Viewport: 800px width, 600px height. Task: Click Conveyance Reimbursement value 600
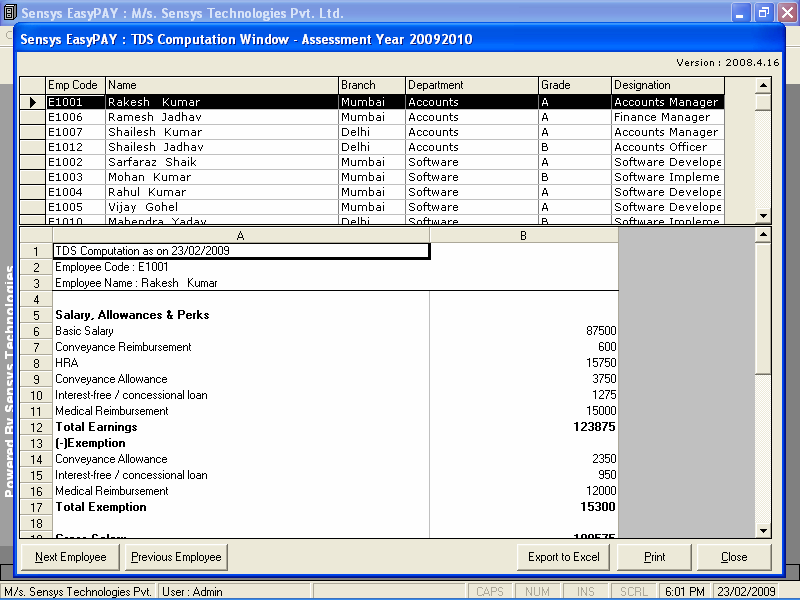tap(524, 347)
